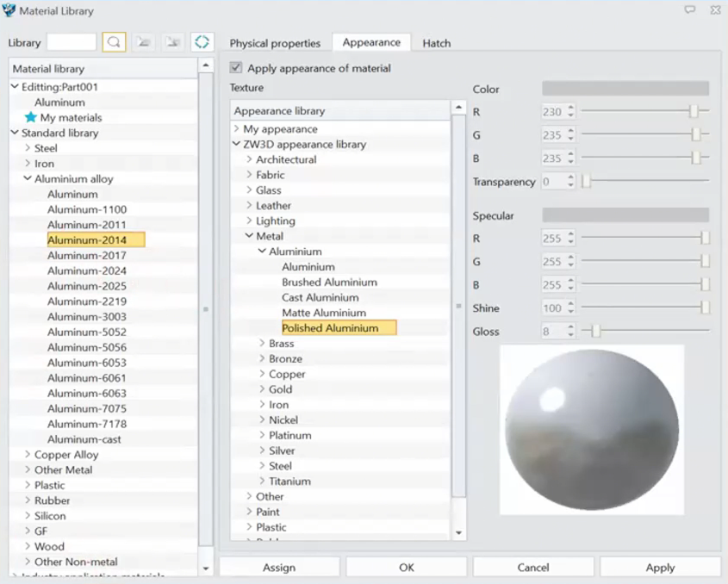Click the ZW3D logo in title bar
Screen dimensions: 728x584
(9, 11)
